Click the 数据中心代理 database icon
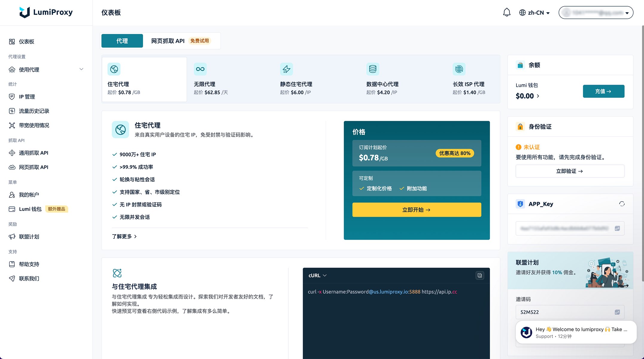Viewport: 644px width, 359px height. (373, 69)
